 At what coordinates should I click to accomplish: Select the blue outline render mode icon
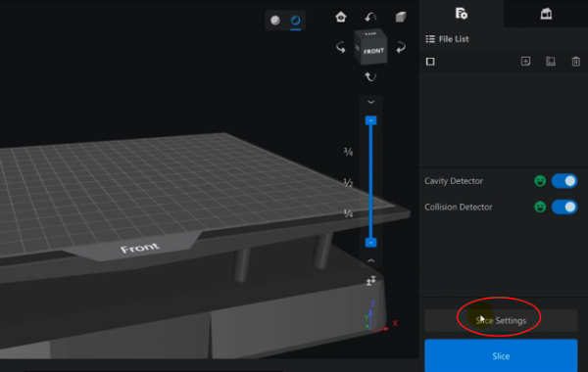tap(296, 21)
